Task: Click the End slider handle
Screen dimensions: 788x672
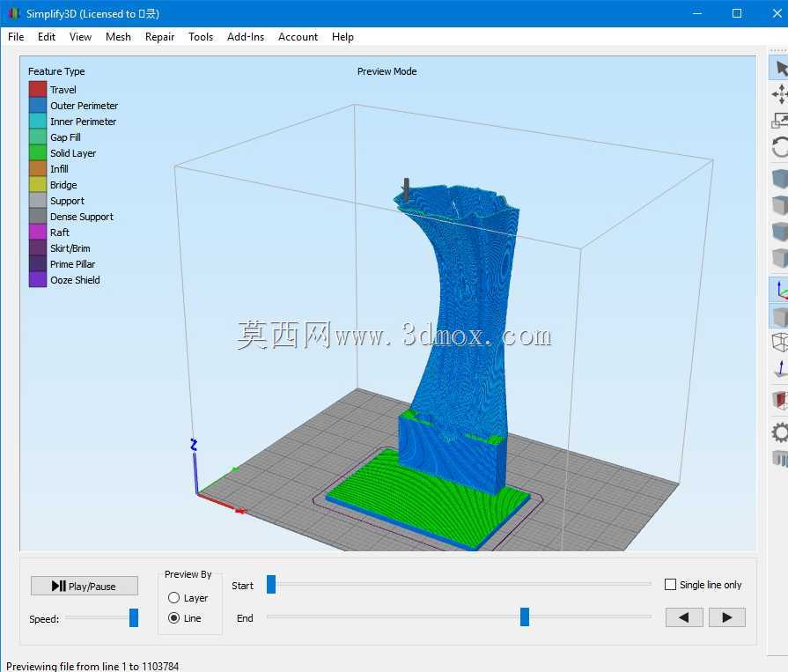Action: pos(525,617)
